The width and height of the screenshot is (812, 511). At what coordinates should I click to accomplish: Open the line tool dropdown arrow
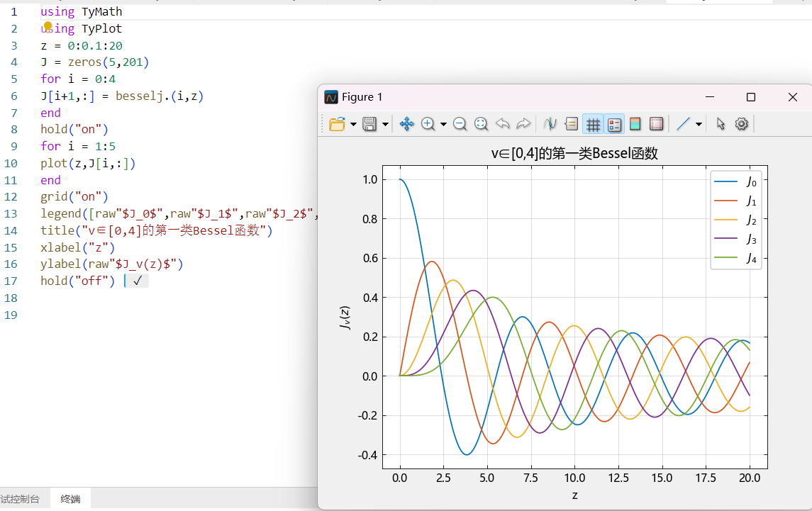click(699, 124)
